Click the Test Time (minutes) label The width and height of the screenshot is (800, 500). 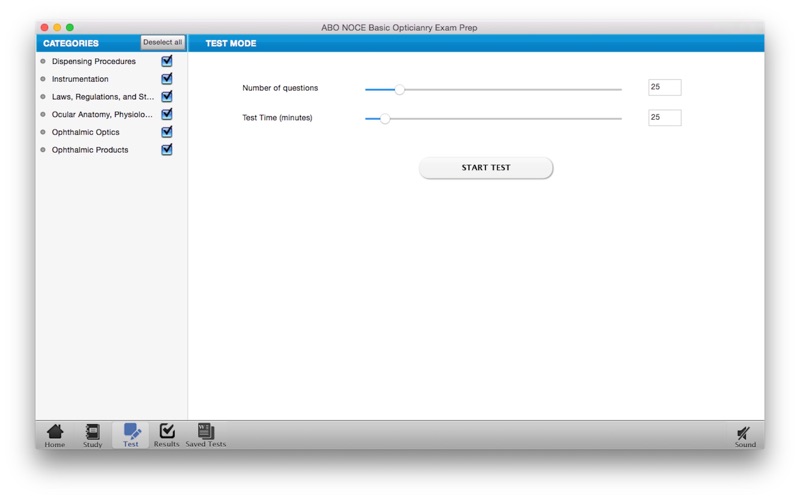tap(277, 118)
